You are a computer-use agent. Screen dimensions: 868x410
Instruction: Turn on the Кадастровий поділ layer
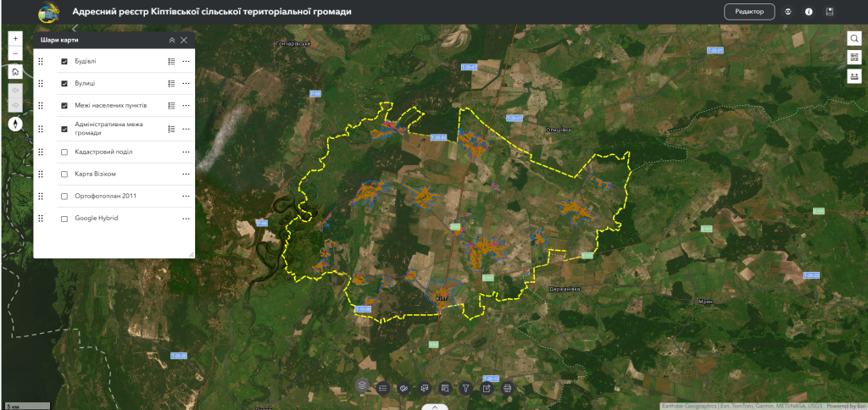tap(64, 152)
